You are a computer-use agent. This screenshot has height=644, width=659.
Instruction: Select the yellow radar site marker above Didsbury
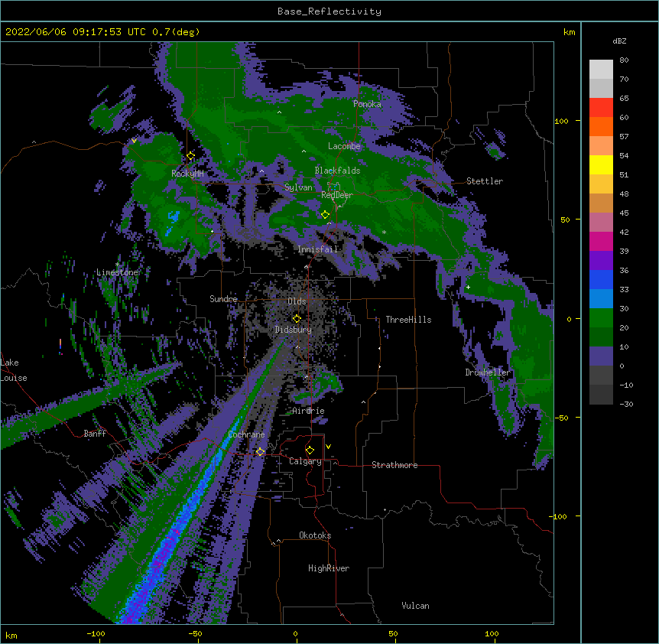click(x=297, y=319)
